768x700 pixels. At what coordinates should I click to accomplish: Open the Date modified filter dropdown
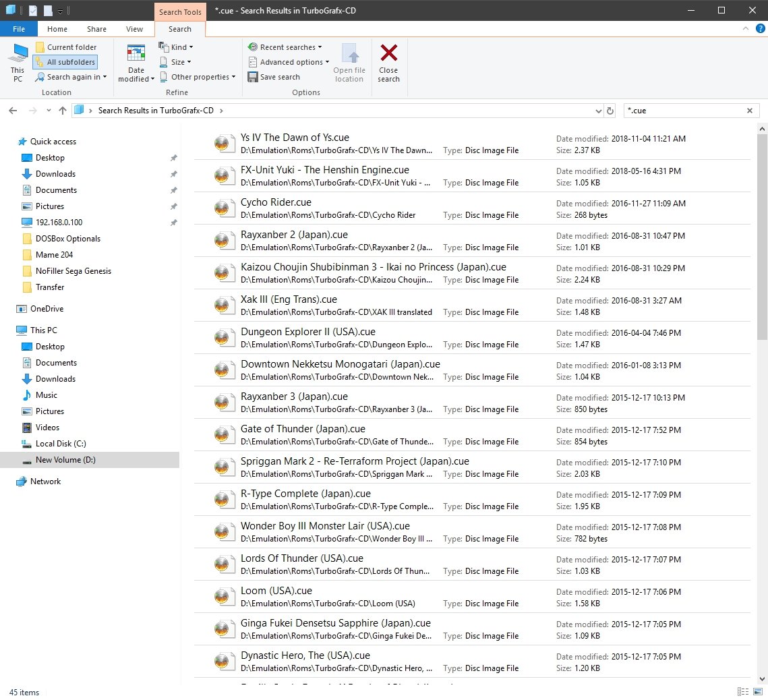point(136,63)
